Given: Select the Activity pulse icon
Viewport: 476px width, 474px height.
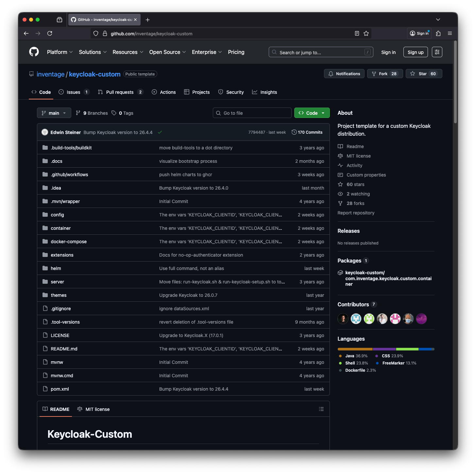Looking at the screenshot, I should [340, 165].
